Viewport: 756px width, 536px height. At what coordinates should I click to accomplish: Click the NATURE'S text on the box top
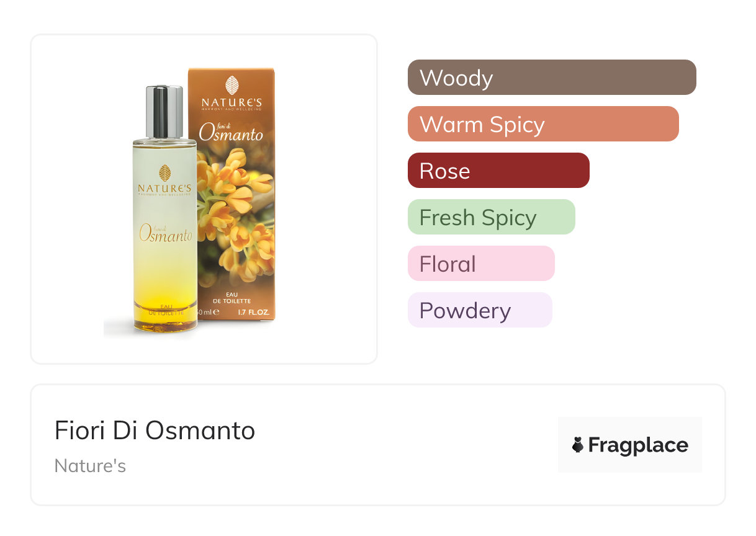(x=232, y=101)
